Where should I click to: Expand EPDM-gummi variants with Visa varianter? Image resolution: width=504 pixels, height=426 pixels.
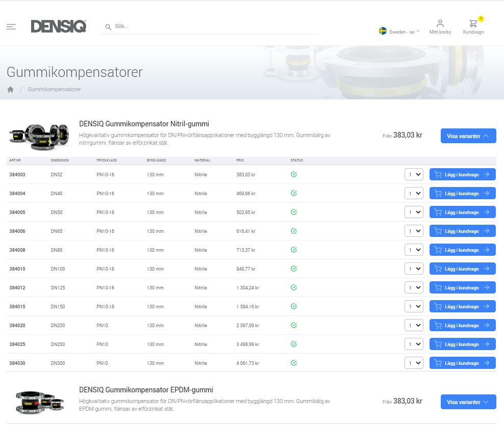[x=468, y=402]
